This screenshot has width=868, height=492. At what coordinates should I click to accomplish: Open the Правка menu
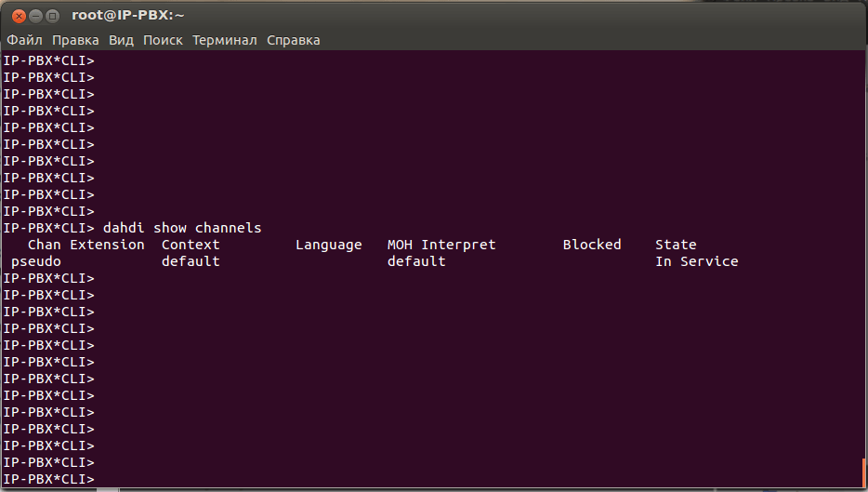[x=75, y=40]
